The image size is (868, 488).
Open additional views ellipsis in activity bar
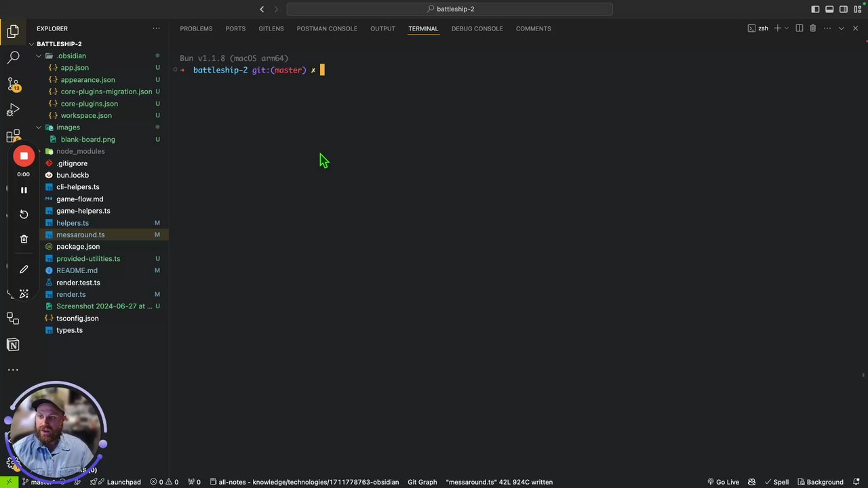click(x=13, y=370)
